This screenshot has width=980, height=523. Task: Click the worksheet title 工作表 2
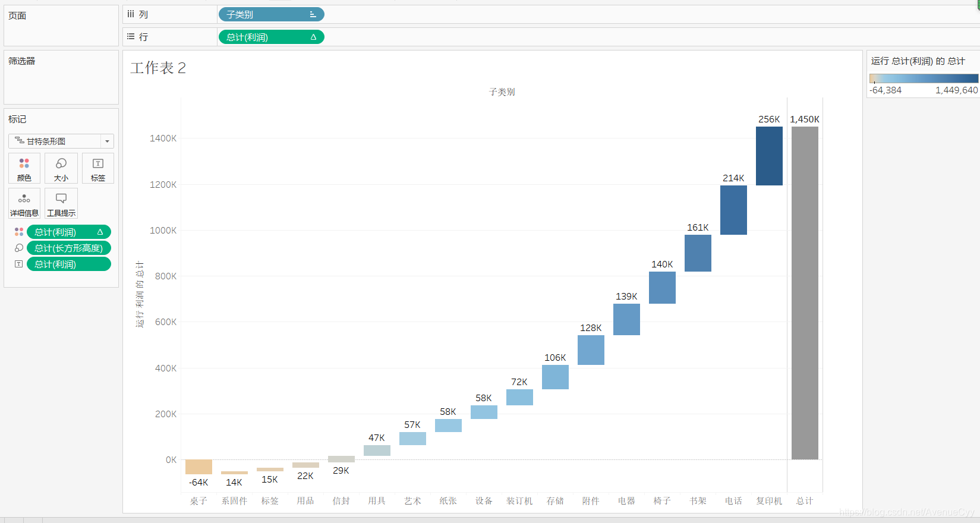click(x=158, y=68)
